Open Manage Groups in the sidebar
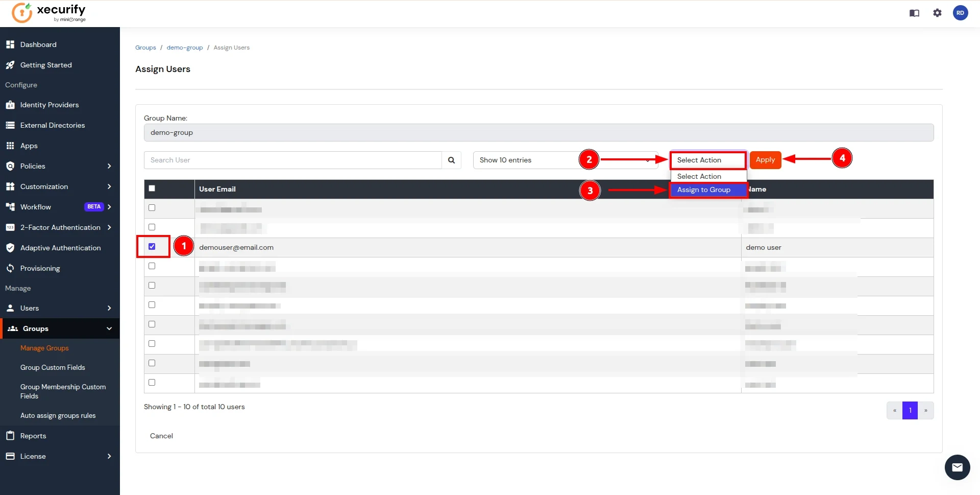This screenshot has height=495, width=980. [44, 348]
